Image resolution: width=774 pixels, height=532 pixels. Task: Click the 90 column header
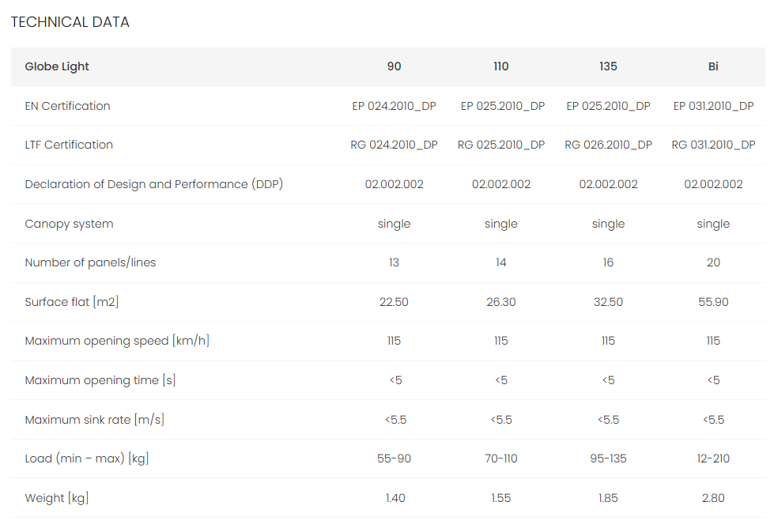coord(394,66)
